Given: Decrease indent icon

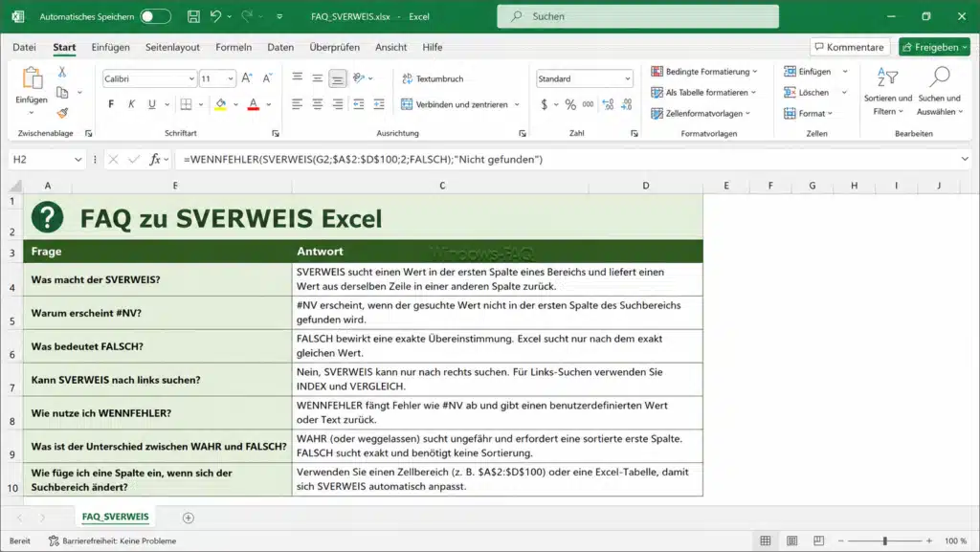Looking at the screenshot, I should point(359,104).
